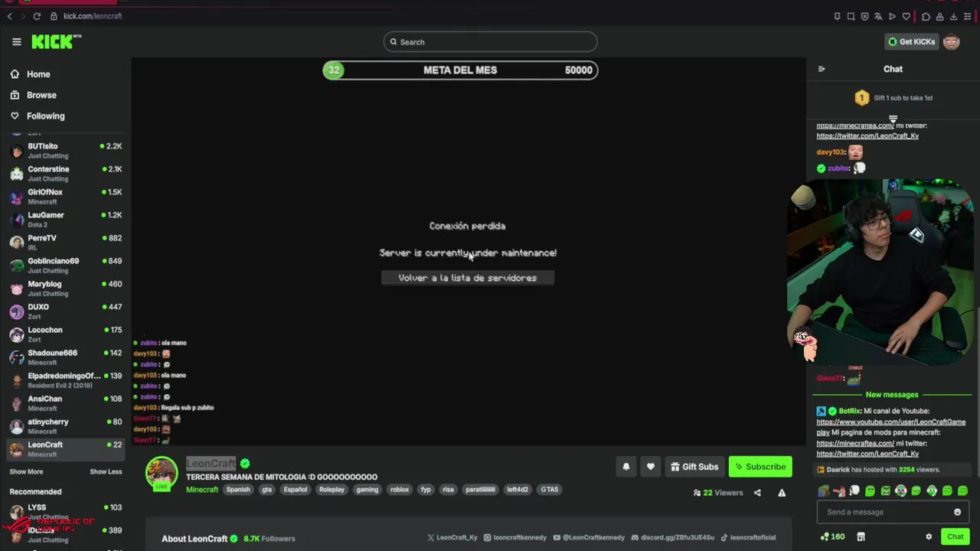Open Goblinciano69 channel in sidebar
Screen dimensions: 980x551
click(66, 265)
